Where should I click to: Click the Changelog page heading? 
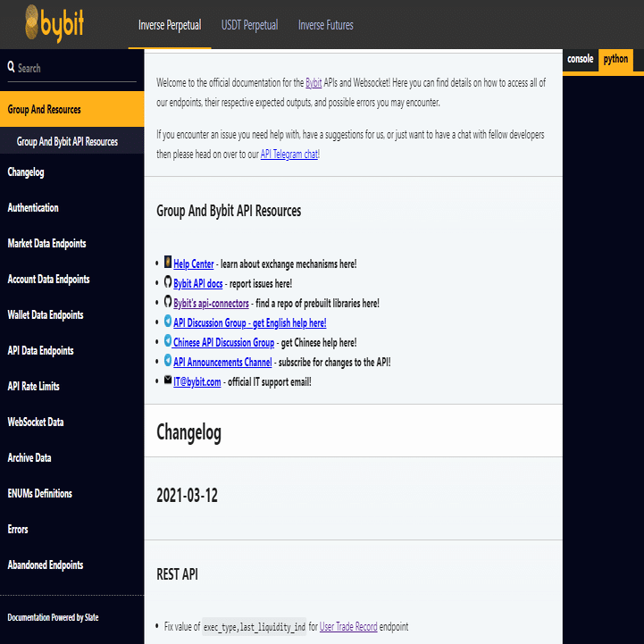pyautogui.click(x=189, y=432)
